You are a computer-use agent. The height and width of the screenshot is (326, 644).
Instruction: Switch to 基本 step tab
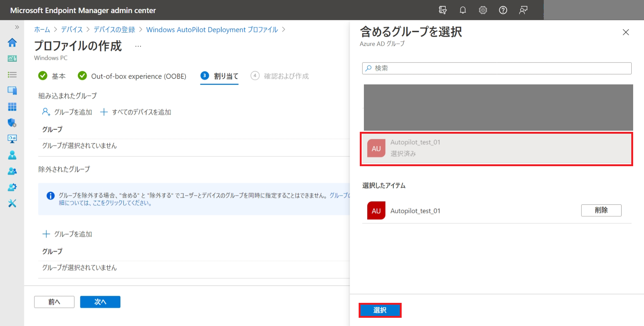[x=52, y=76]
